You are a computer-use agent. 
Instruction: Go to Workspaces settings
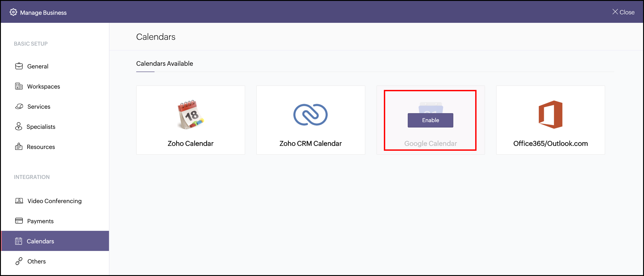44,86
